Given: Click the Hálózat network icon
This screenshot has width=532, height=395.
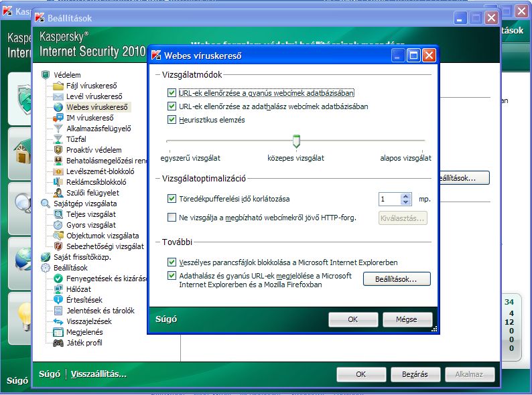Looking at the screenshot, I should click(58, 289).
